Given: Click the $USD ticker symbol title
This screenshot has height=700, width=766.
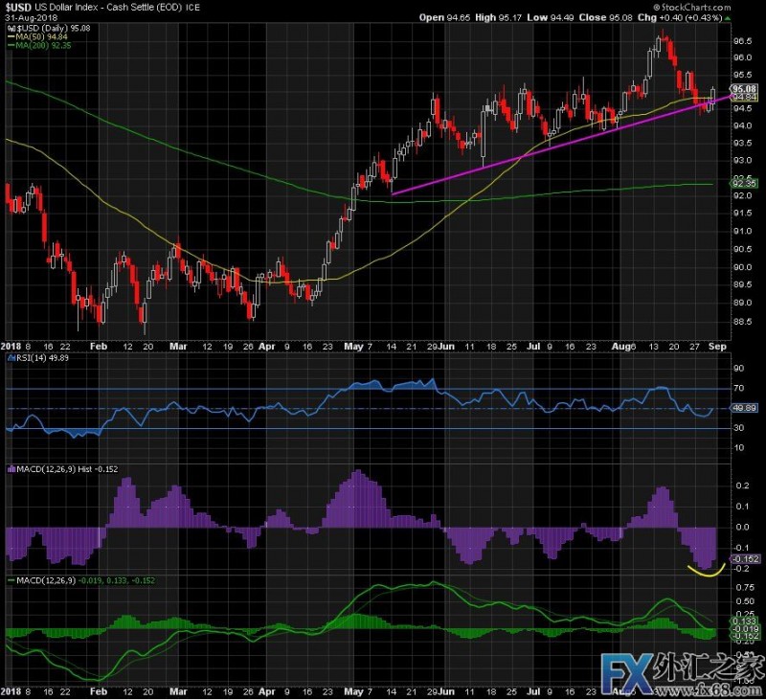Looking at the screenshot, I should pos(18,7).
